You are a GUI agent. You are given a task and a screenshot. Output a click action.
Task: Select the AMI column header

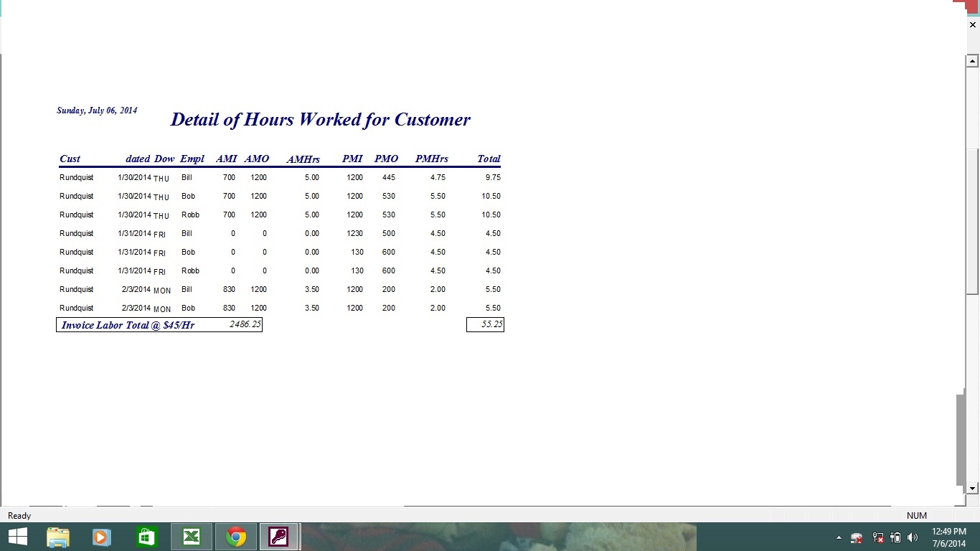pyautogui.click(x=227, y=159)
